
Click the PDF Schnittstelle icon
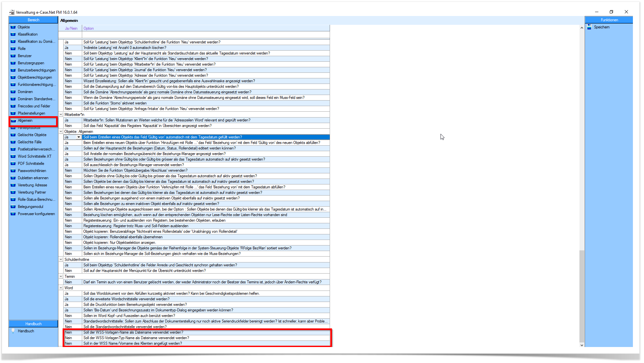[x=13, y=164]
